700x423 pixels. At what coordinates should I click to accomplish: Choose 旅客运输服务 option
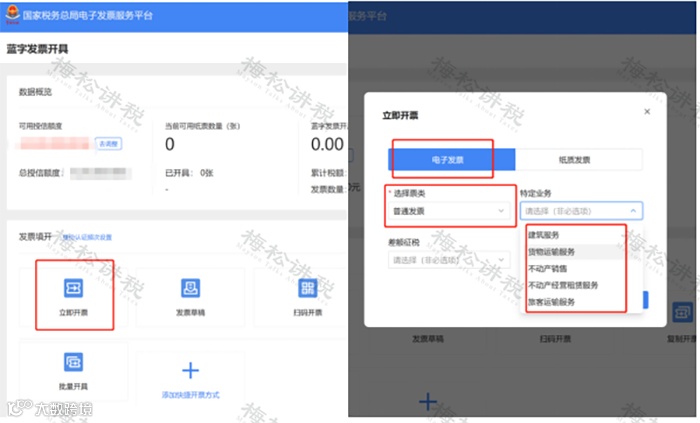(x=551, y=302)
